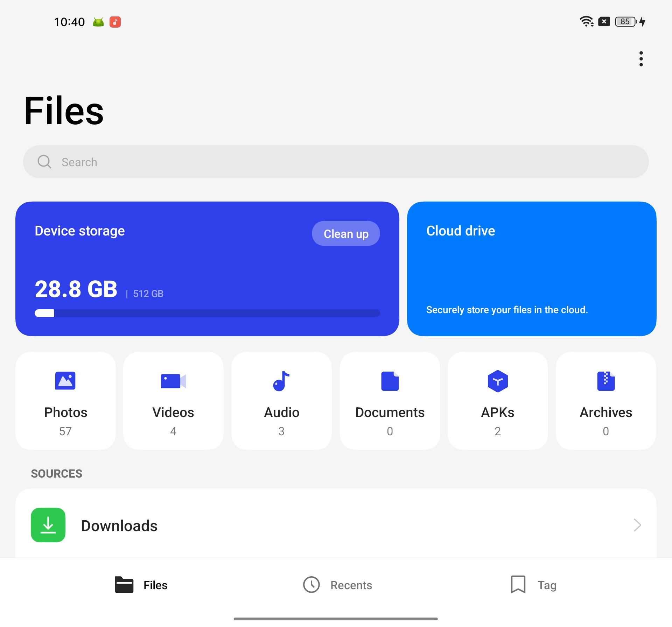Select the Tag bookmark icon
This screenshot has height=627, width=672.
(x=518, y=585)
